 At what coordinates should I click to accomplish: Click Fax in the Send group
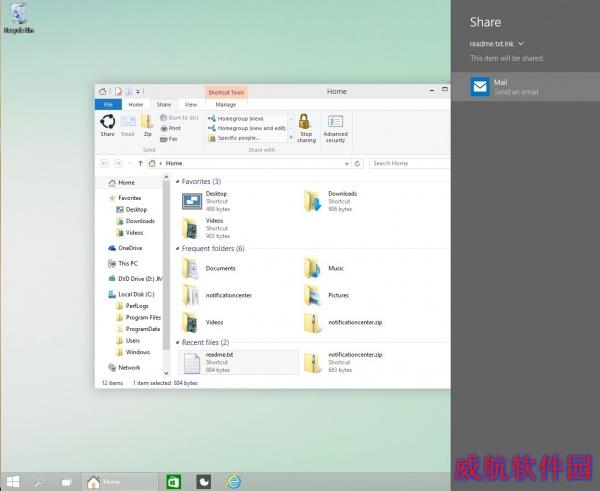[169, 139]
